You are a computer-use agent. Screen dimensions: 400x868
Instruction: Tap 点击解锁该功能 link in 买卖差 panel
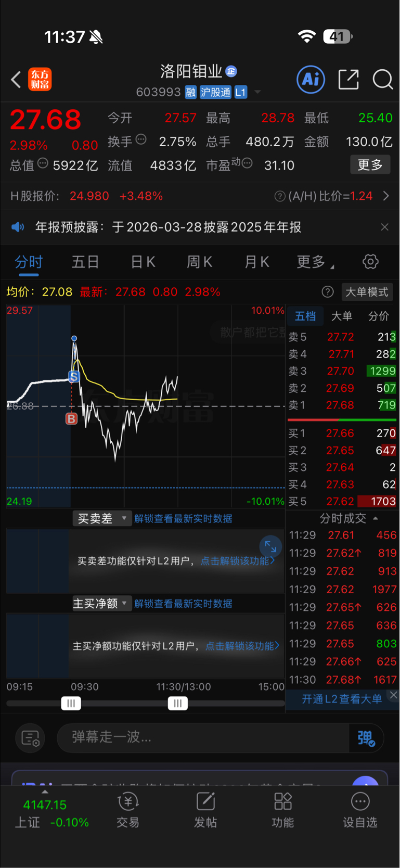(237, 561)
